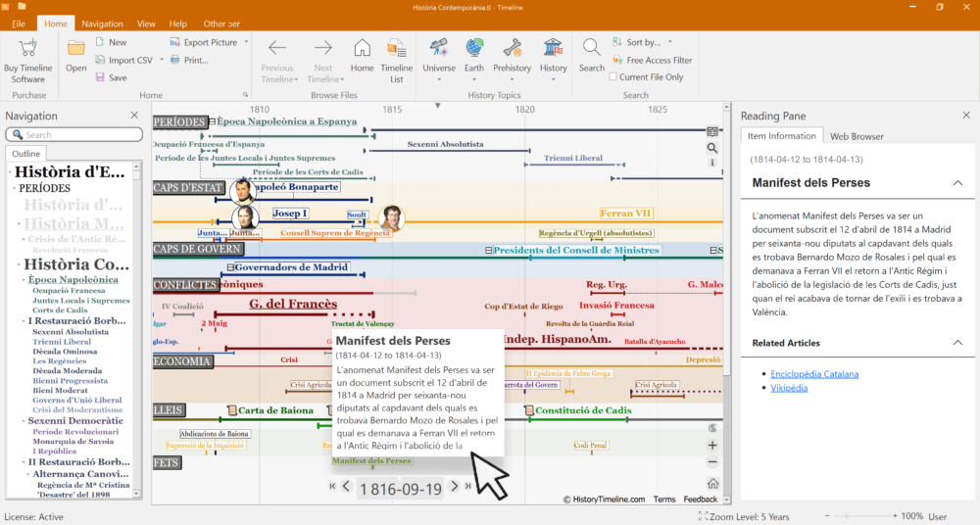Screen dimensions: 980x525
Task: Click the Buy Timeline Software cart icon
Action: [x=27, y=48]
